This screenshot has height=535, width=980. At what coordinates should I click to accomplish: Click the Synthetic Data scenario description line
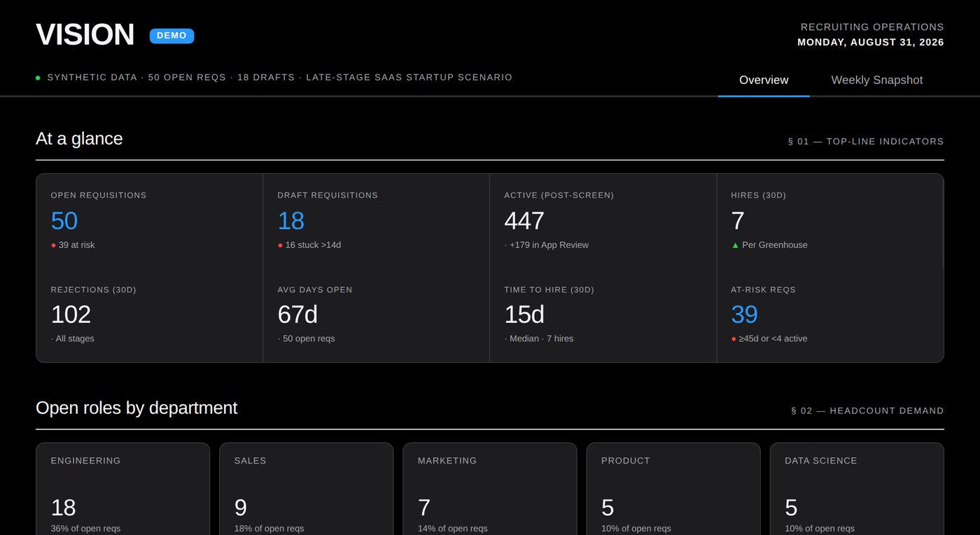(x=279, y=78)
